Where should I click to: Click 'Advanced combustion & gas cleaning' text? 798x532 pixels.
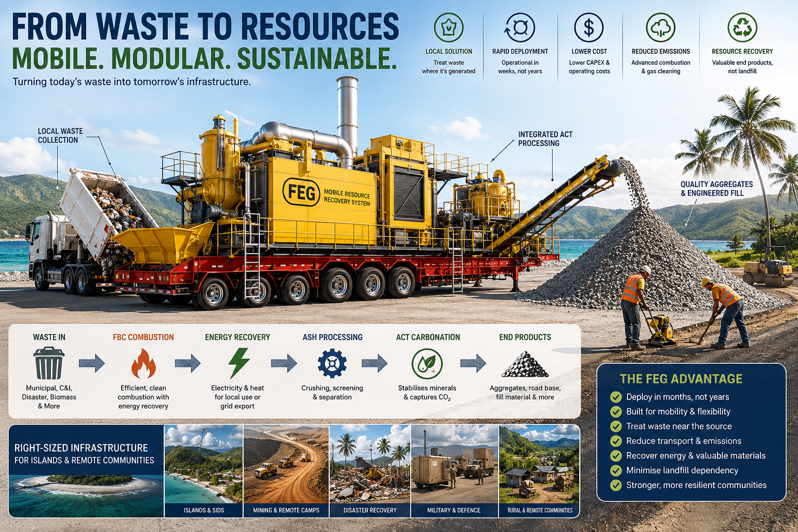click(x=661, y=67)
